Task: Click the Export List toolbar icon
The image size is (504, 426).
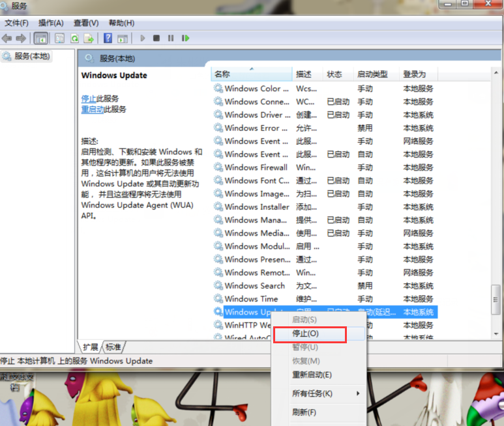Action: (x=89, y=38)
